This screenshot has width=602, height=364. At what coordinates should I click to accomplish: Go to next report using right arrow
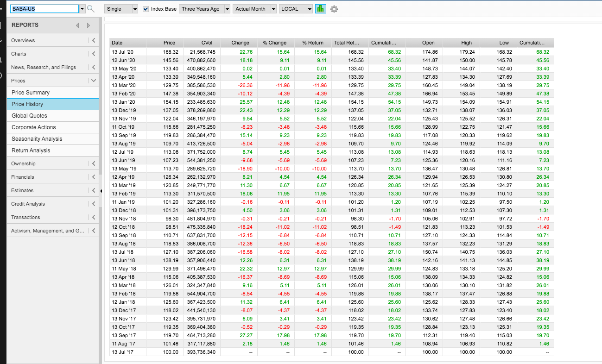(x=88, y=25)
